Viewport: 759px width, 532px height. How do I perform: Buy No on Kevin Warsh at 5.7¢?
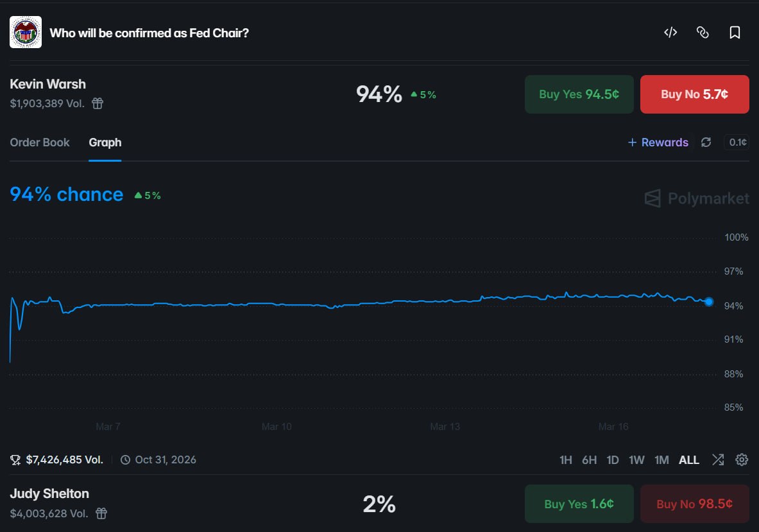point(694,94)
